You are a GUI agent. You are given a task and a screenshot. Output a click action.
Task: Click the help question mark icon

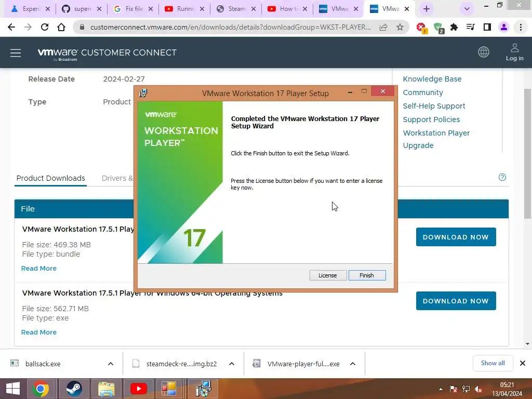502,177
